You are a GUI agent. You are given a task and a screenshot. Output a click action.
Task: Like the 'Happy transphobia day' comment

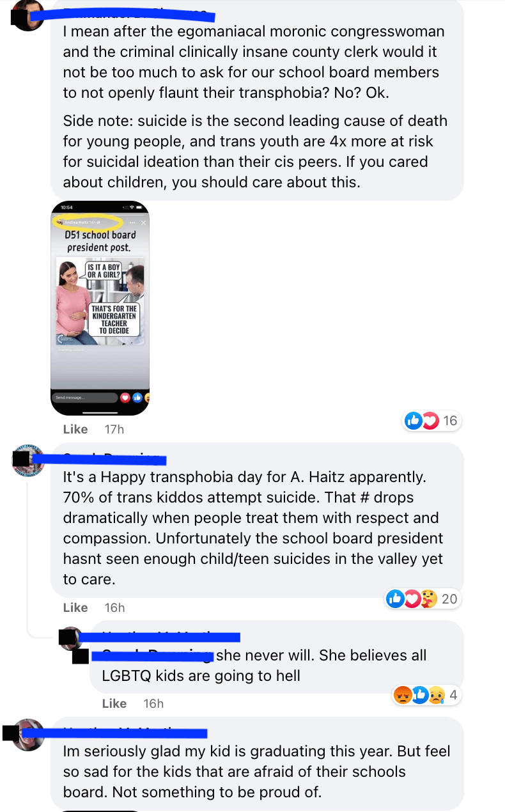(x=75, y=607)
